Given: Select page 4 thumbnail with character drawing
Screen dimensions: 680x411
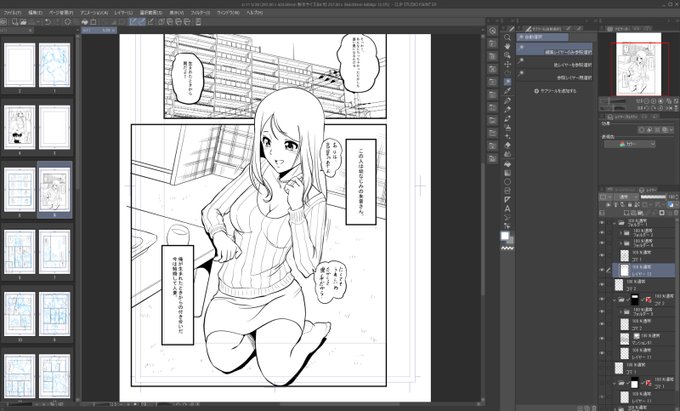Looking at the screenshot, I should pyautogui.click(x=20, y=127).
